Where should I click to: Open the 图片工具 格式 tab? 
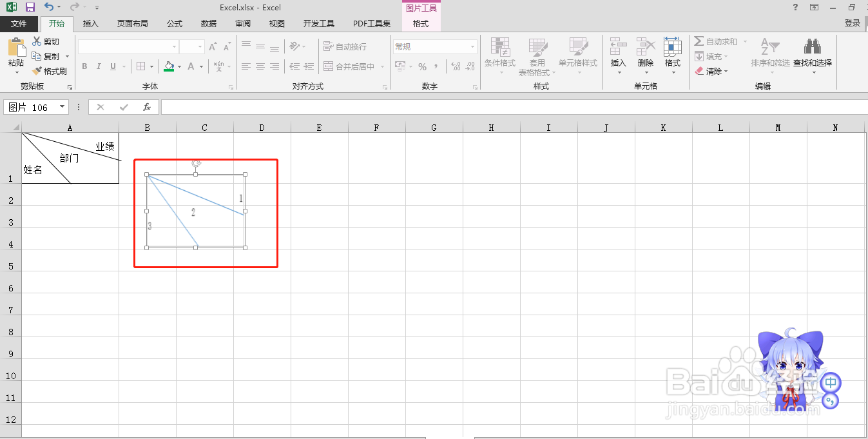click(x=421, y=23)
